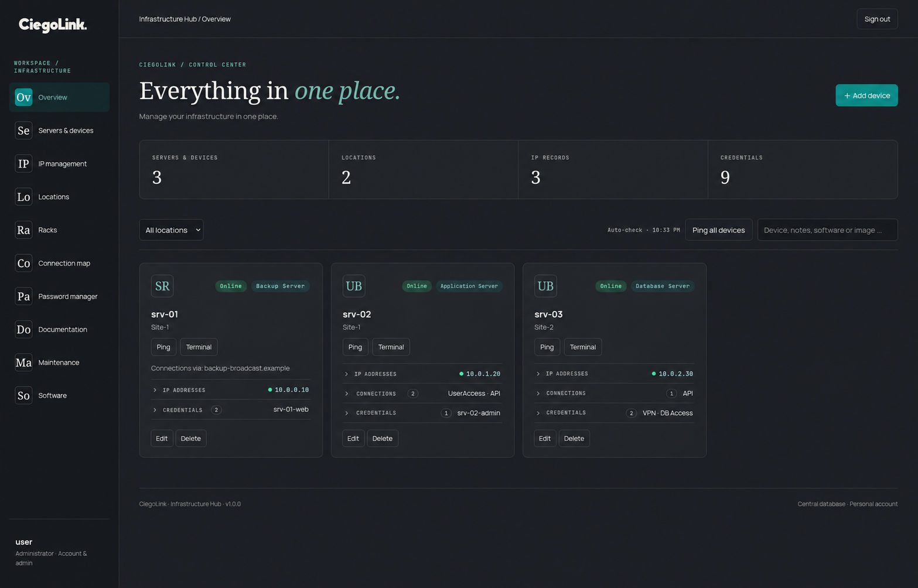This screenshot has width=918, height=588.
Task: Open Account & admin user profile
Action: tap(59, 552)
